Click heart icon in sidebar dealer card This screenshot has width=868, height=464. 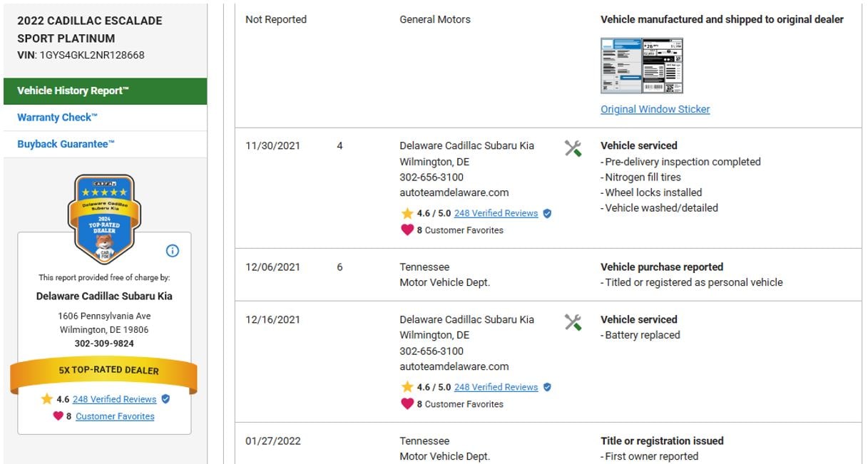point(58,416)
